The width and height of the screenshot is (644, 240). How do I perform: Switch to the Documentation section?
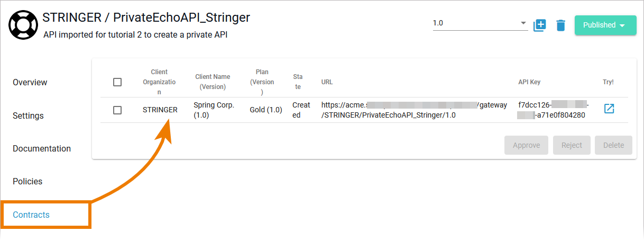point(42,148)
